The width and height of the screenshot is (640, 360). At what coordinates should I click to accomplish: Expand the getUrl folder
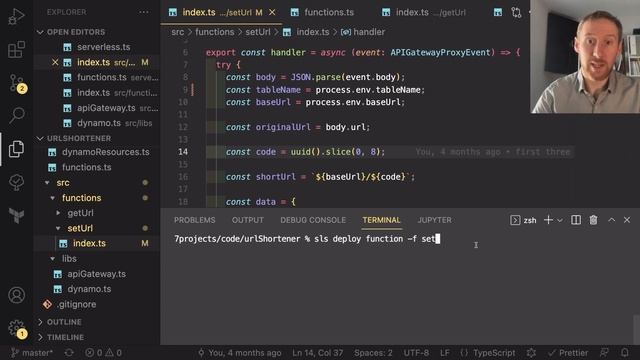(x=80, y=213)
